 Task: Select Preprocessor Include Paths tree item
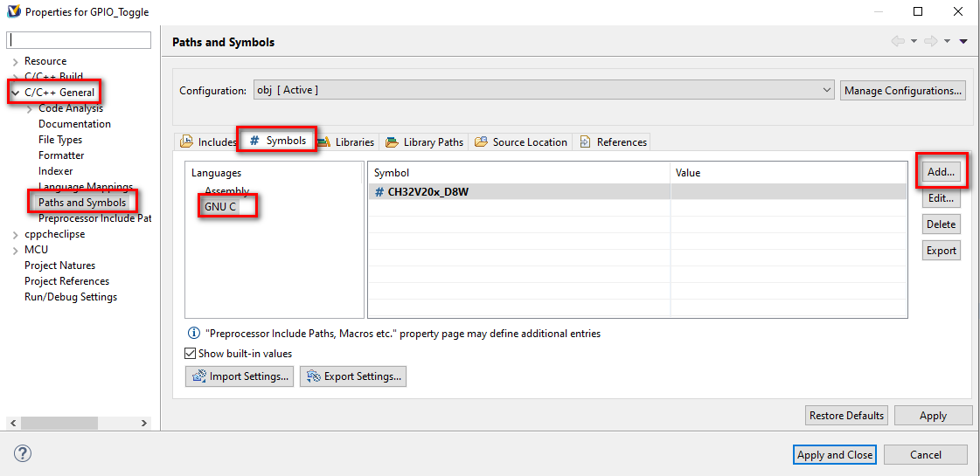click(94, 218)
